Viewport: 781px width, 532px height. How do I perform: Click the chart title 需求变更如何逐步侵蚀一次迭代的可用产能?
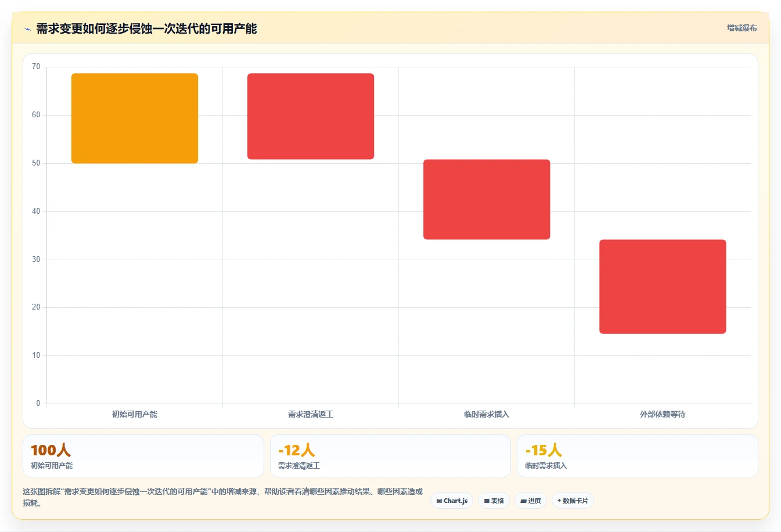146,28
